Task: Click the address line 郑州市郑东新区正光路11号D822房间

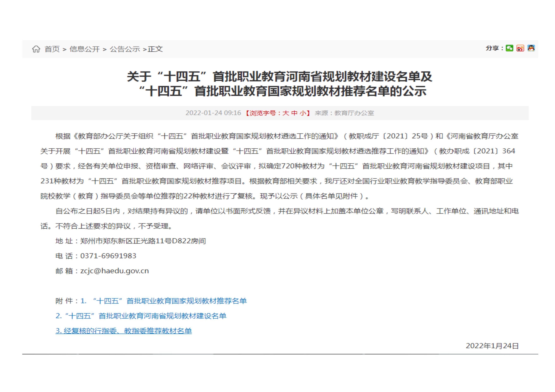Action: pos(143,241)
